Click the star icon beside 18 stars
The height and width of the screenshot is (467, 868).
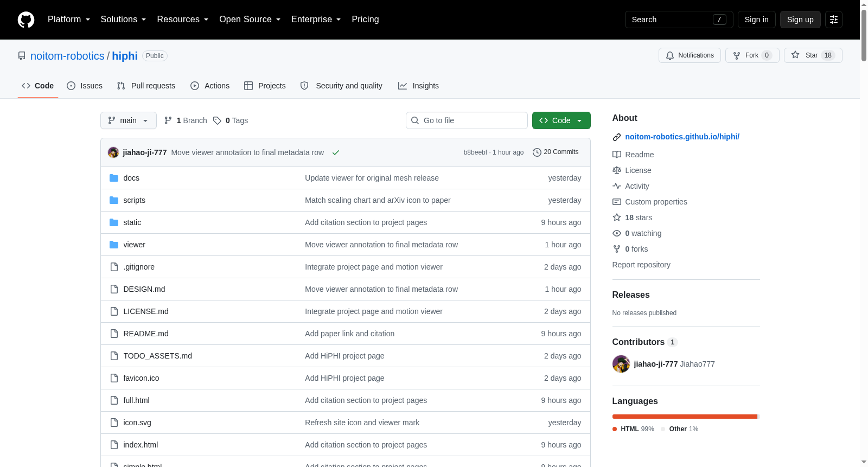617,217
